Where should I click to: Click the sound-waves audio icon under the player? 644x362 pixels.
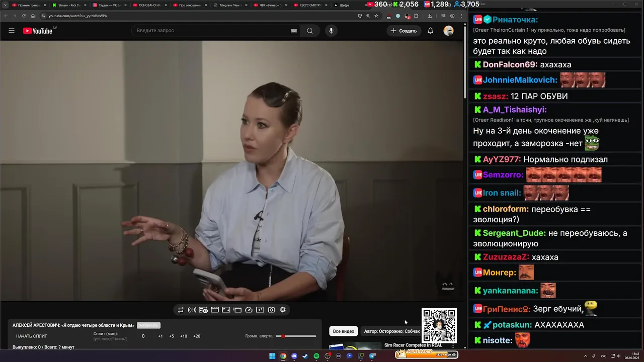click(192, 310)
